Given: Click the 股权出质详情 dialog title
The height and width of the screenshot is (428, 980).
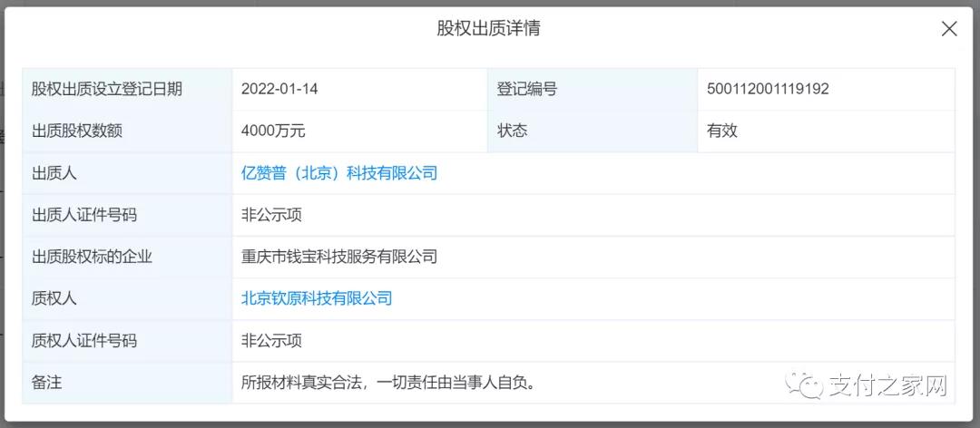Looking at the screenshot, I should (x=489, y=29).
